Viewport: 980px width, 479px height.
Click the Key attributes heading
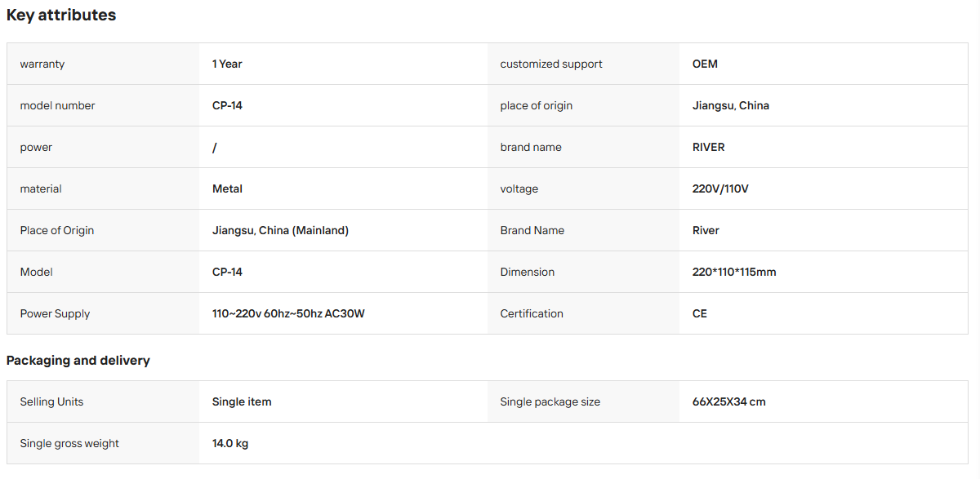pos(61,15)
